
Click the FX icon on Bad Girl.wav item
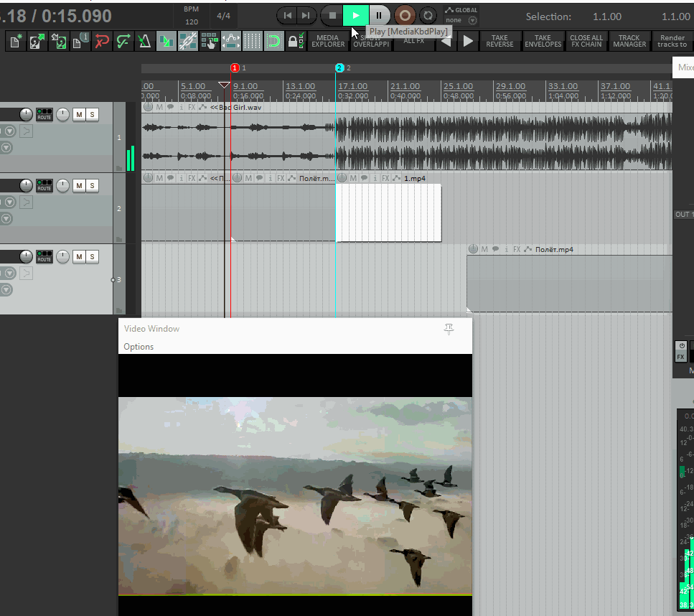(192, 108)
